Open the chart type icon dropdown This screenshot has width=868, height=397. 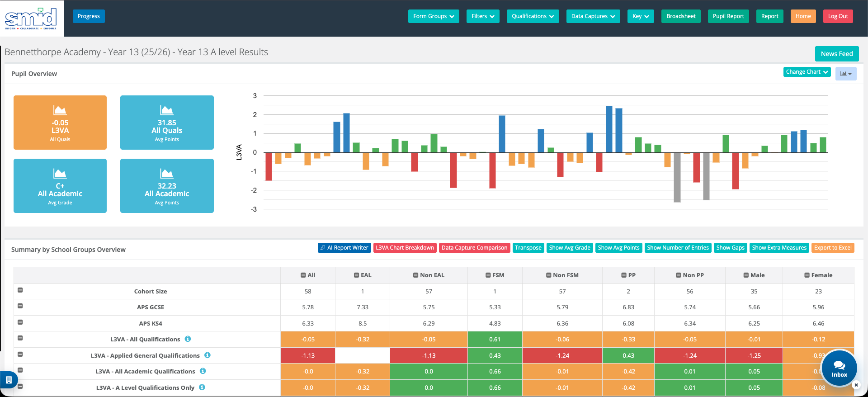[845, 74]
